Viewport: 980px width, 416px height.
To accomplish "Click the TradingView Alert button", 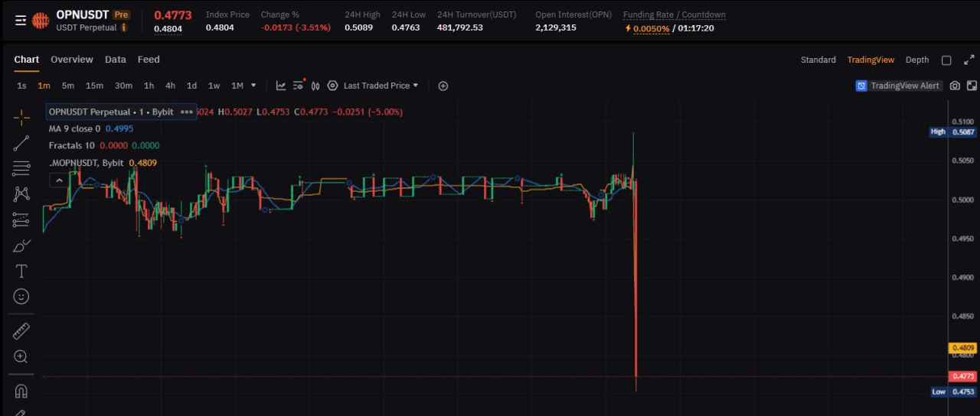I will (898, 86).
